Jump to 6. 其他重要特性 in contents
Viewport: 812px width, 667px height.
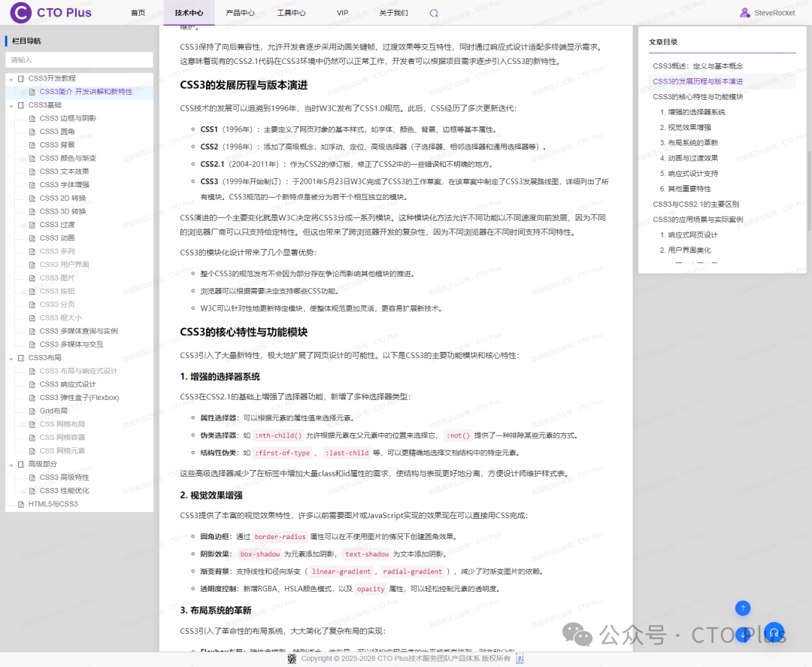[x=685, y=189]
